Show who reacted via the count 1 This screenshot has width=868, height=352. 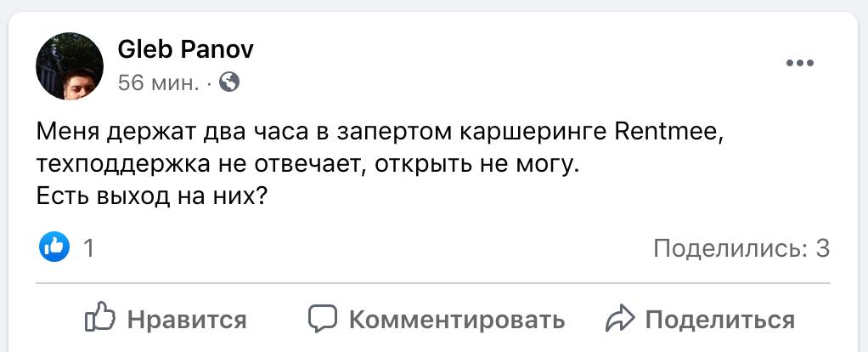click(x=88, y=248)
